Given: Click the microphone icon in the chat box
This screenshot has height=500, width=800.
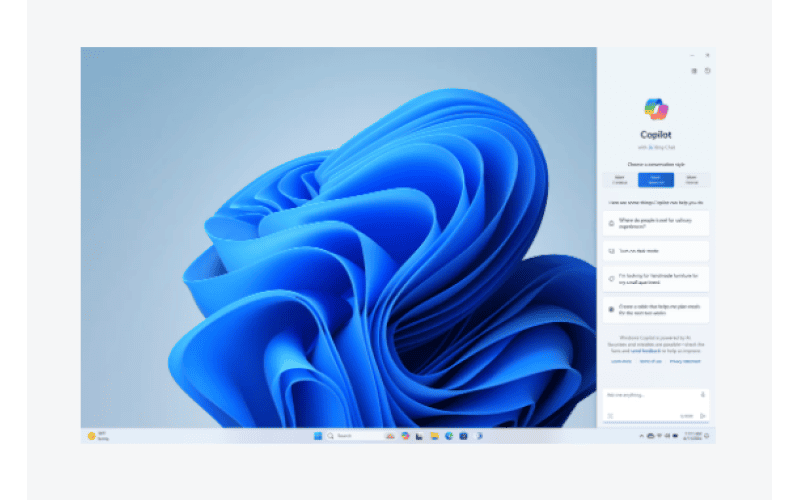Looking at the screenshot, I should pos(703,394).
